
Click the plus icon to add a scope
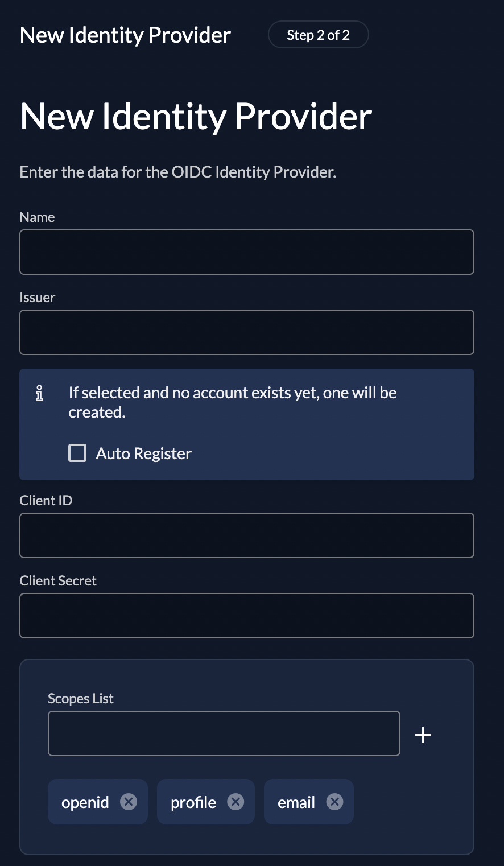[x=423, y=735]
